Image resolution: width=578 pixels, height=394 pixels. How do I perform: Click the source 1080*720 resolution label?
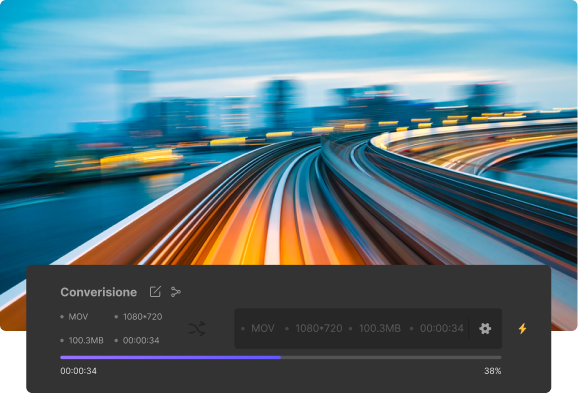pos(142,317)
